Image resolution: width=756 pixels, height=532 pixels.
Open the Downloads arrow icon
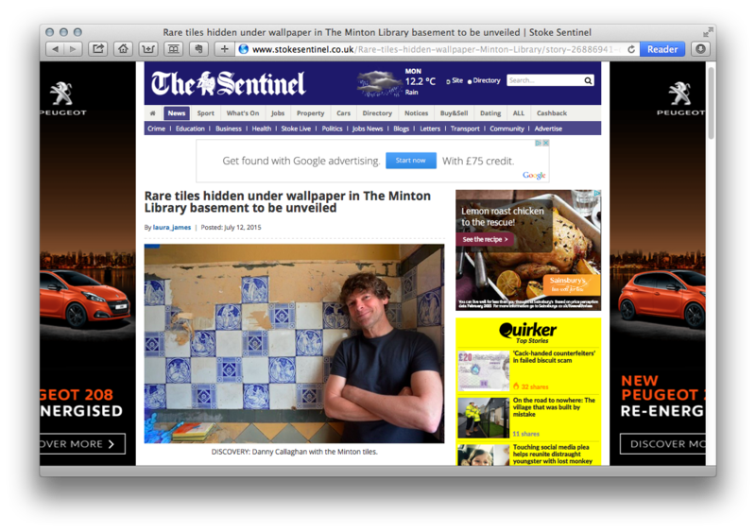[x=700, y=49]
